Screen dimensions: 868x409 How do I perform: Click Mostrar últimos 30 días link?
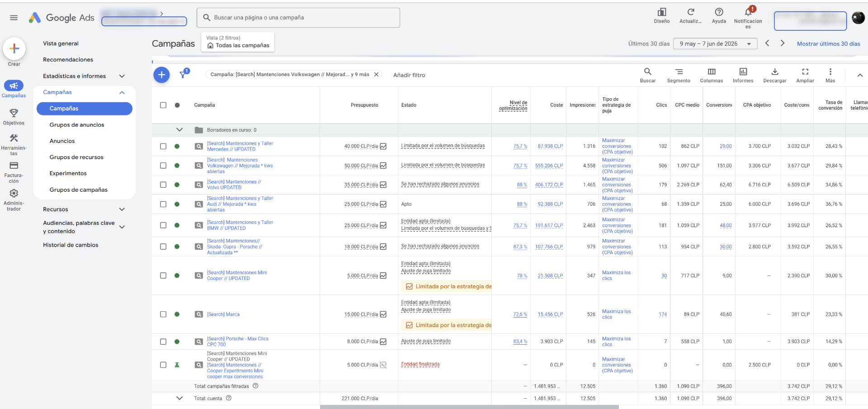click(828, 44)
